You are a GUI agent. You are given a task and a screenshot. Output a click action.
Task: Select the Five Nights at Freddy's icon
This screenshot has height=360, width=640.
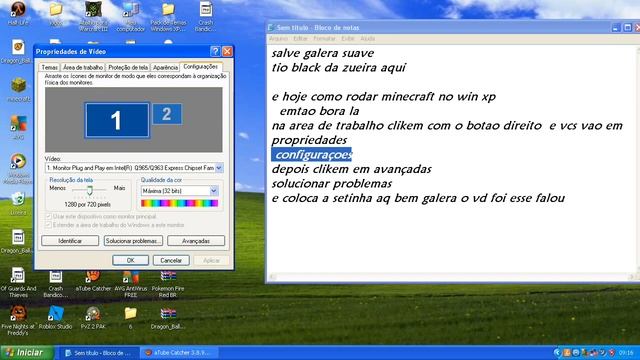18,321
